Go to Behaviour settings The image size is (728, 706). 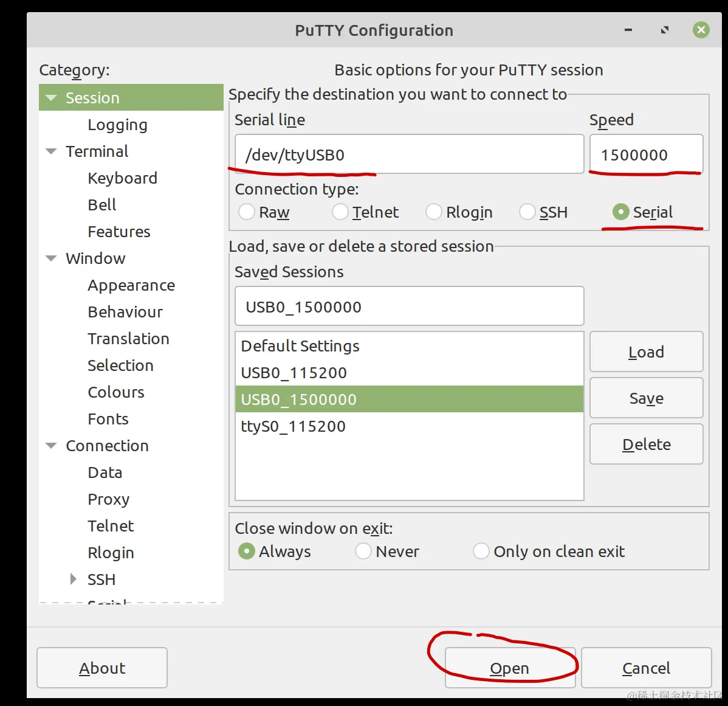pyautogui.click(x=125, y=312)
